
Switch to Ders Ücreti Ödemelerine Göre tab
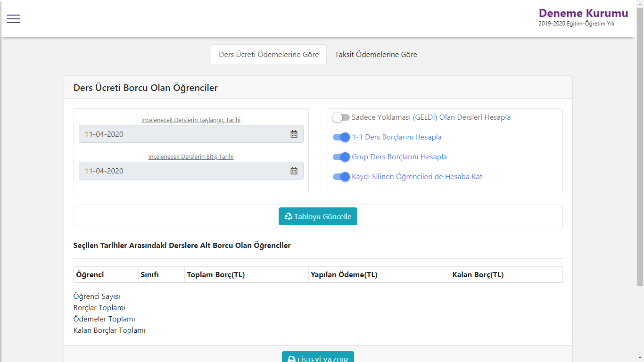[269, 54]
